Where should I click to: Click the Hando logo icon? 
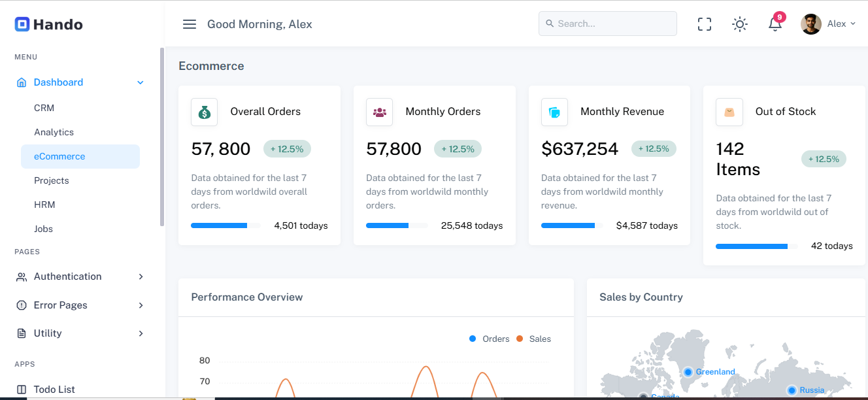(22, 24)
